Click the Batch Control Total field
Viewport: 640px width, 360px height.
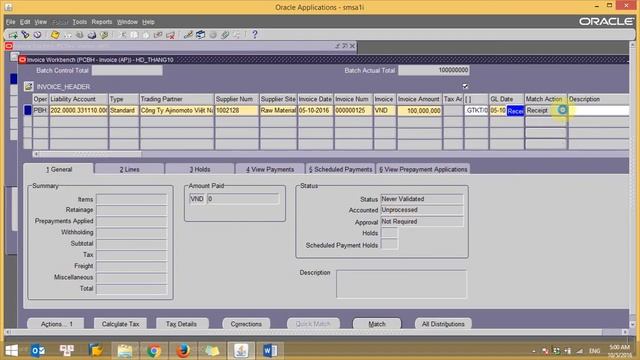[x=127, y=70]
